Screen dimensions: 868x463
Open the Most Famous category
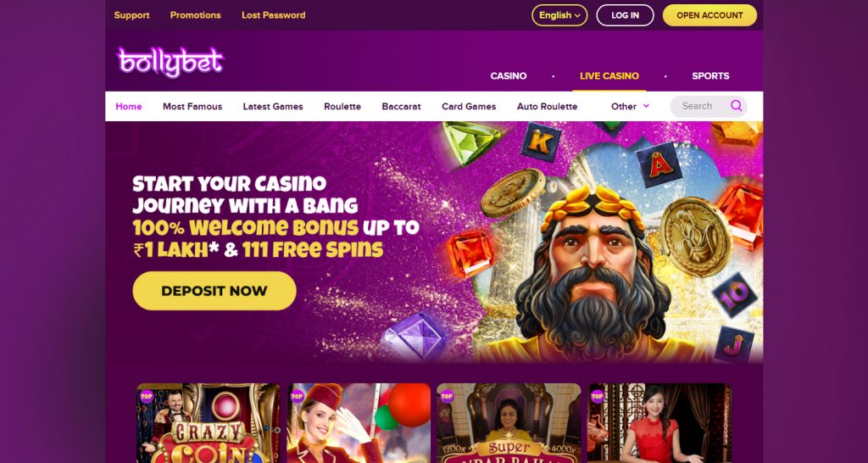point(192,106)
